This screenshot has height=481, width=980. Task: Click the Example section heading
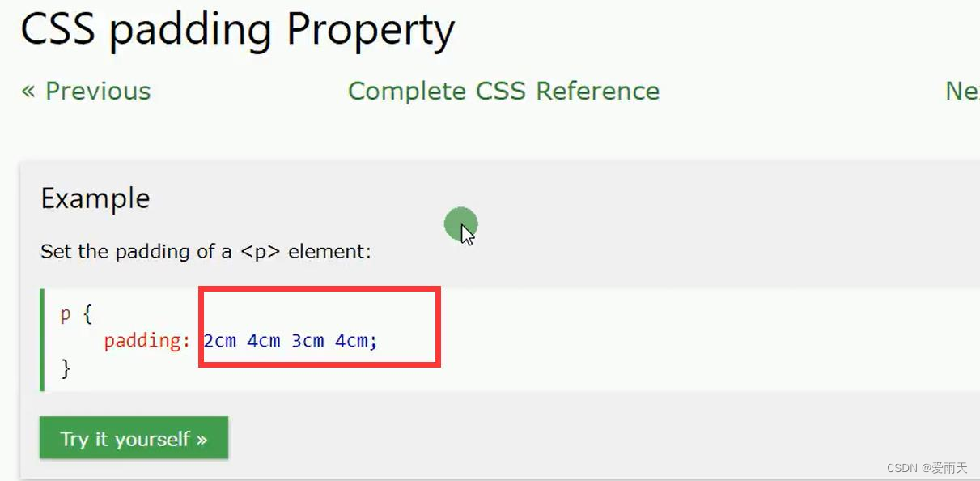pyautogui.click(x=95, y=198)
